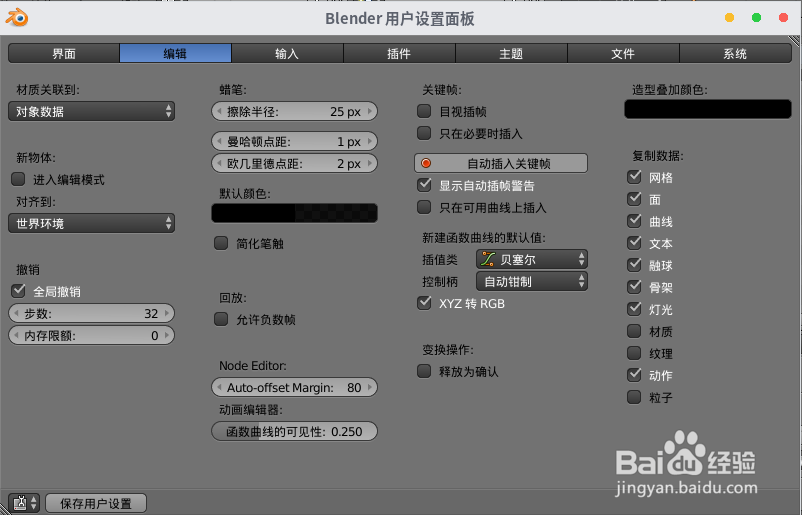Image resolution: width=802 pixels, height=515 pixels.
Task: Disable 全局撤销 checkbox
Action: pos(18,291)
